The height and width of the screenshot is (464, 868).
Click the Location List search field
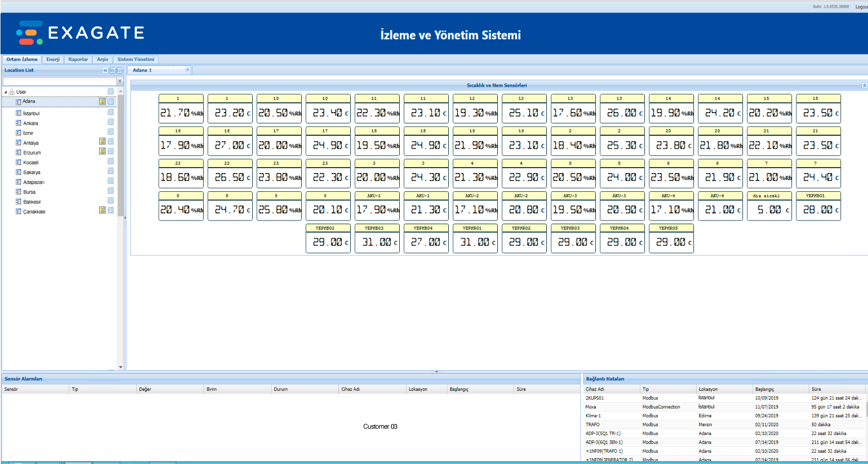click(x=59, y=81)
